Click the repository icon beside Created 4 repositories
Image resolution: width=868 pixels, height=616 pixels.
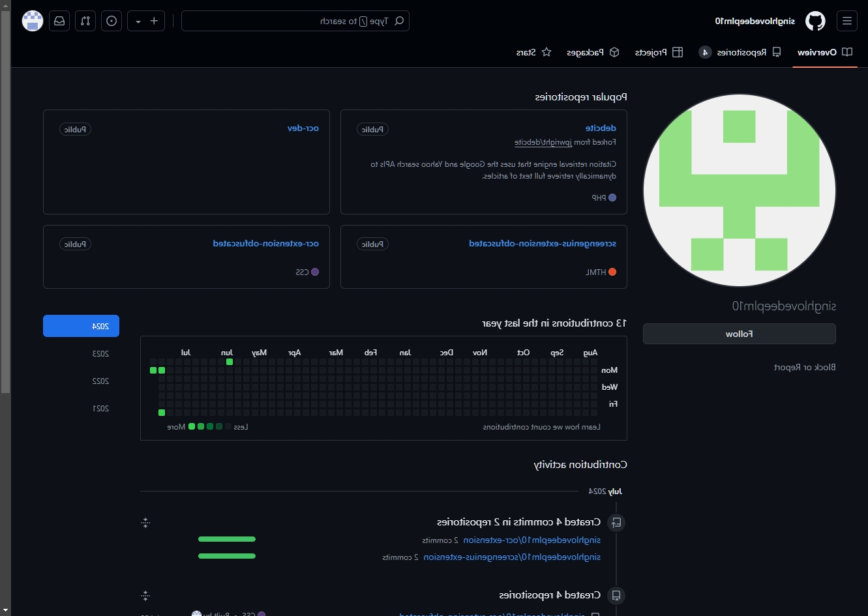tap(616, 596)
